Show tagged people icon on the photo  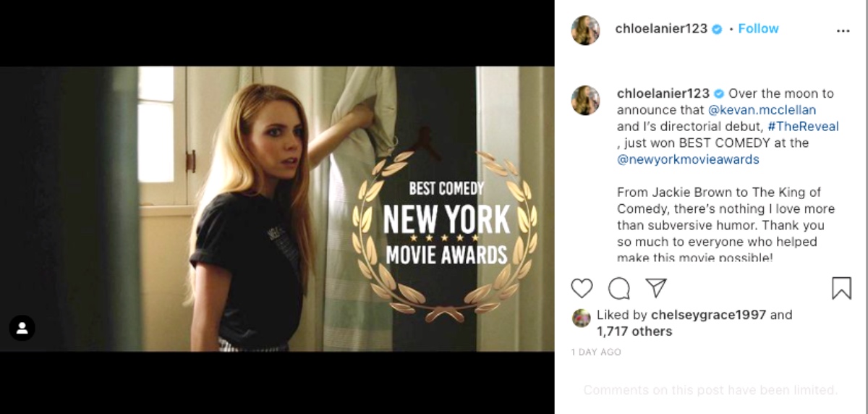22,328
